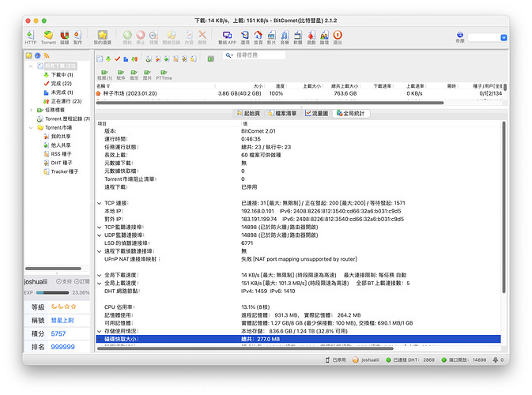
Task: Click joshualii account in status bar
Action: pyautogui.click(x=366, y=359)
